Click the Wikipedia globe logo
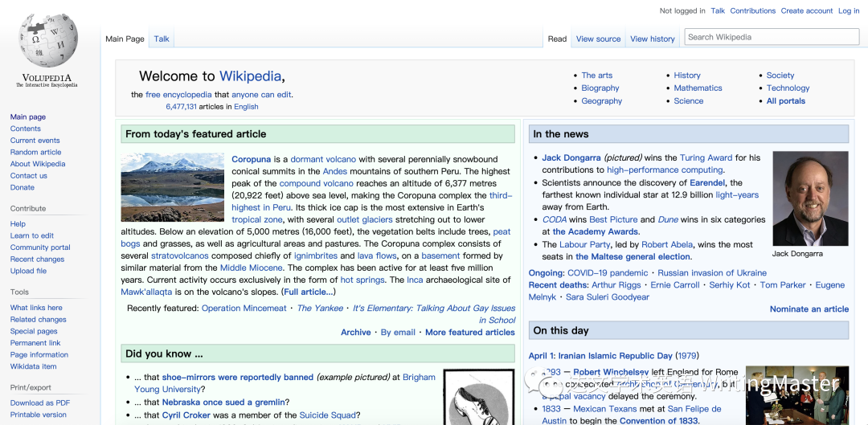Screen dimensions: 868x425 tap(47, 40)
